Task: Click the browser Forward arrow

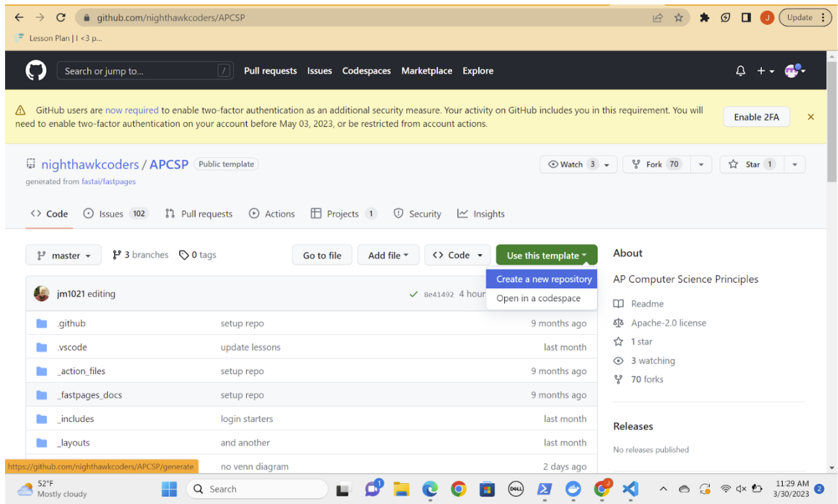Action: coord(40,18)
